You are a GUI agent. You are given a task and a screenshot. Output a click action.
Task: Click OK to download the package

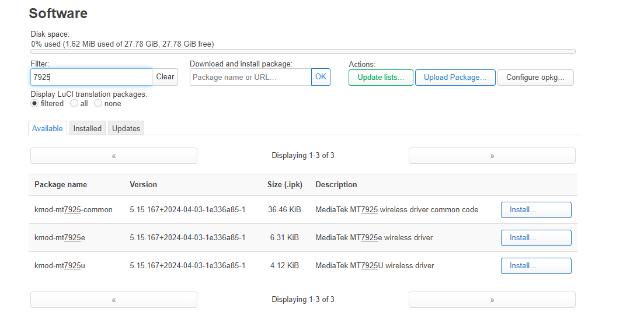(321, 77)
